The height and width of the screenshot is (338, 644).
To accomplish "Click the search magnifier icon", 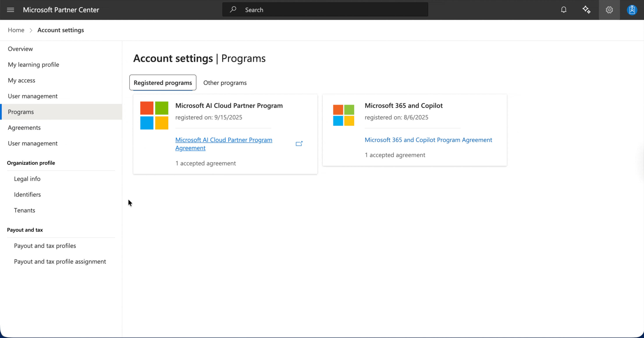I will pos(233,9).
